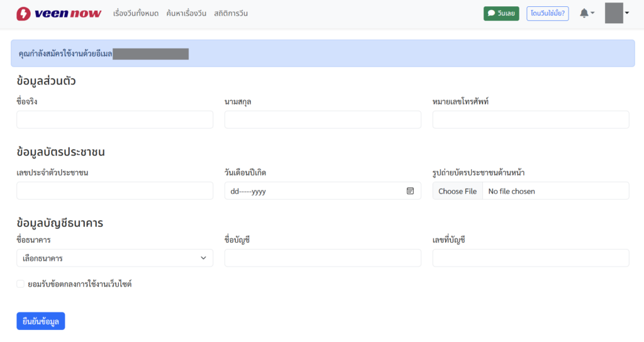Expand the bank name dropdown
644x342 pixels.
(114, 258)
